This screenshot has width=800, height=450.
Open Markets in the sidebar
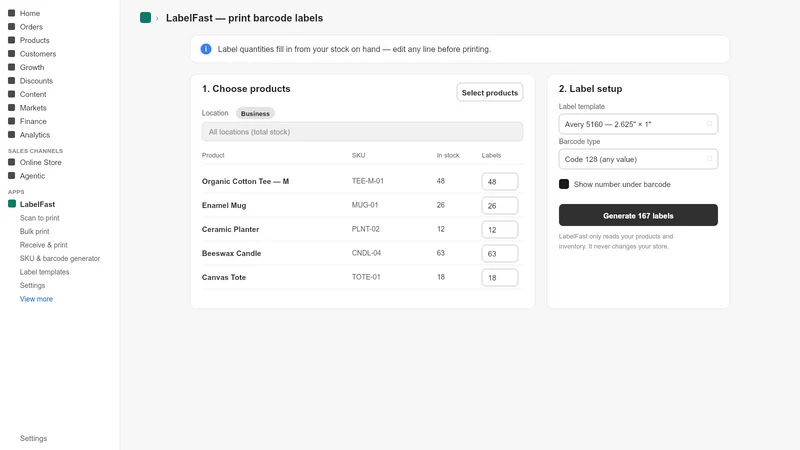[x=33, y=108]
